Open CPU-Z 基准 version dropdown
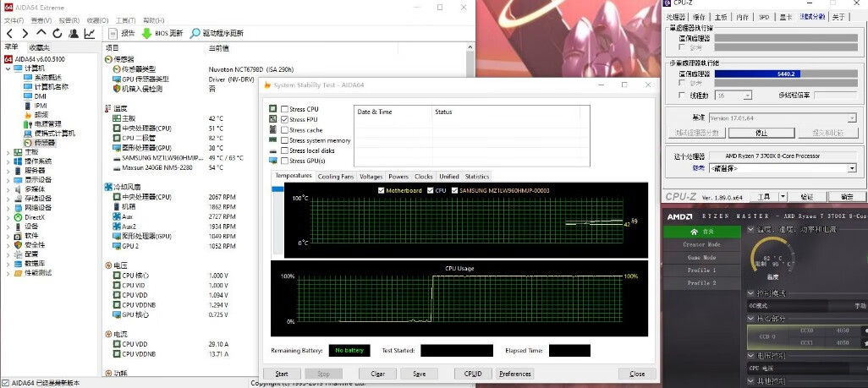868x388 pixels. pyautogui.click(x=851, y=117)
